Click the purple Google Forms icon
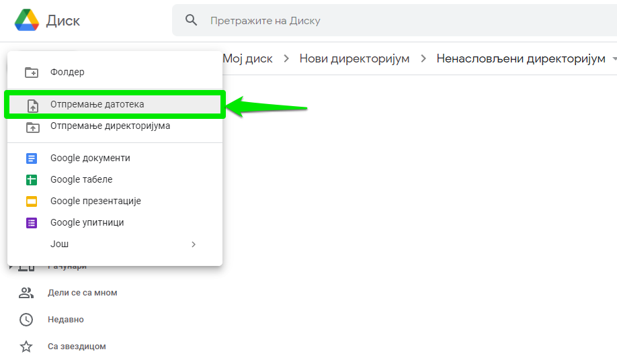The height and width of the screenshot is (364, 617). pyautogui.click(x=32, y=223)
